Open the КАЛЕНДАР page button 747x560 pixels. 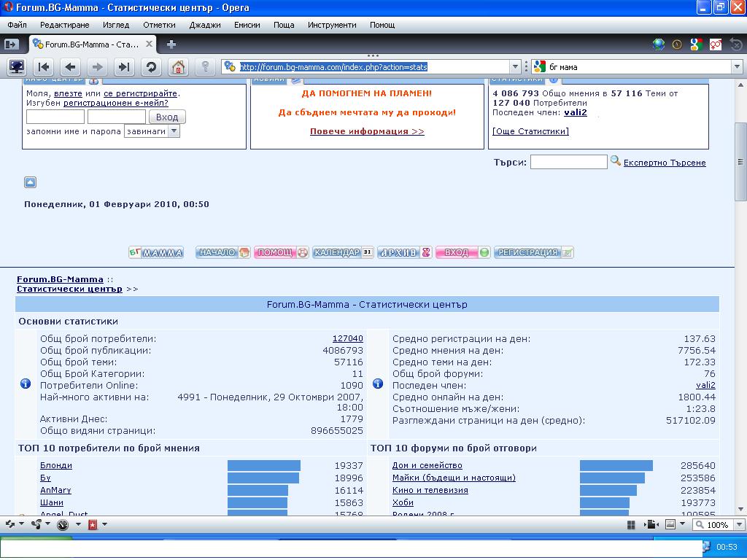tap(343, 253)
